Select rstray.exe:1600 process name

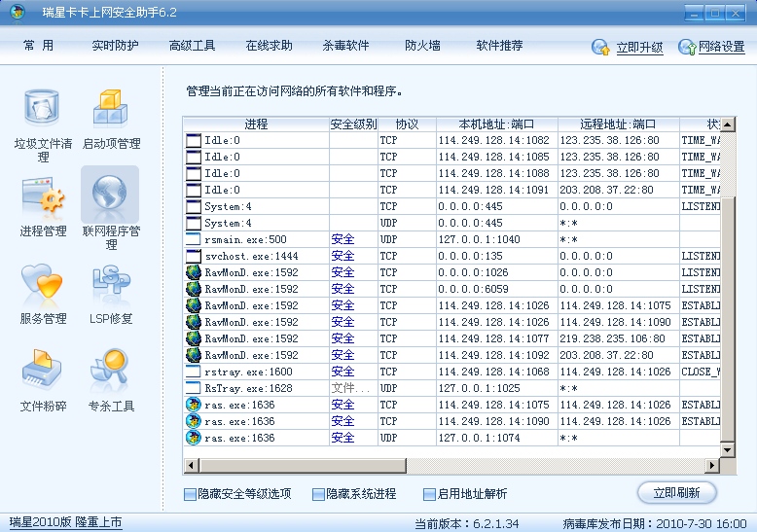coord(248,372)
